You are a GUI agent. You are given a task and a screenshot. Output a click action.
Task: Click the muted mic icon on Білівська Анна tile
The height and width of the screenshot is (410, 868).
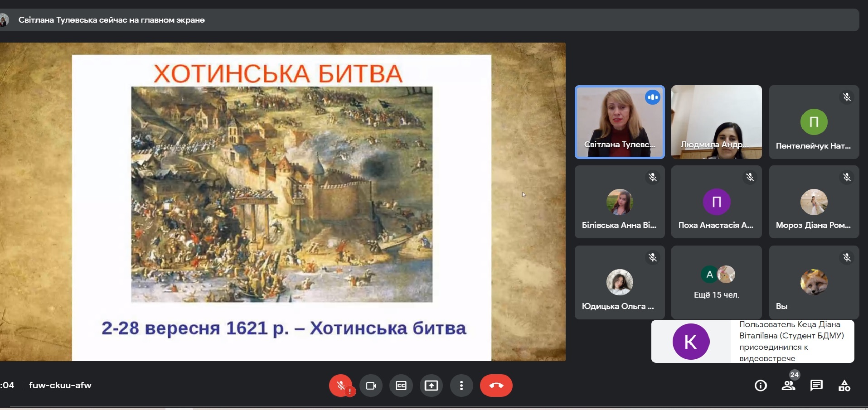pyautogui.click(x=653, y=178)
